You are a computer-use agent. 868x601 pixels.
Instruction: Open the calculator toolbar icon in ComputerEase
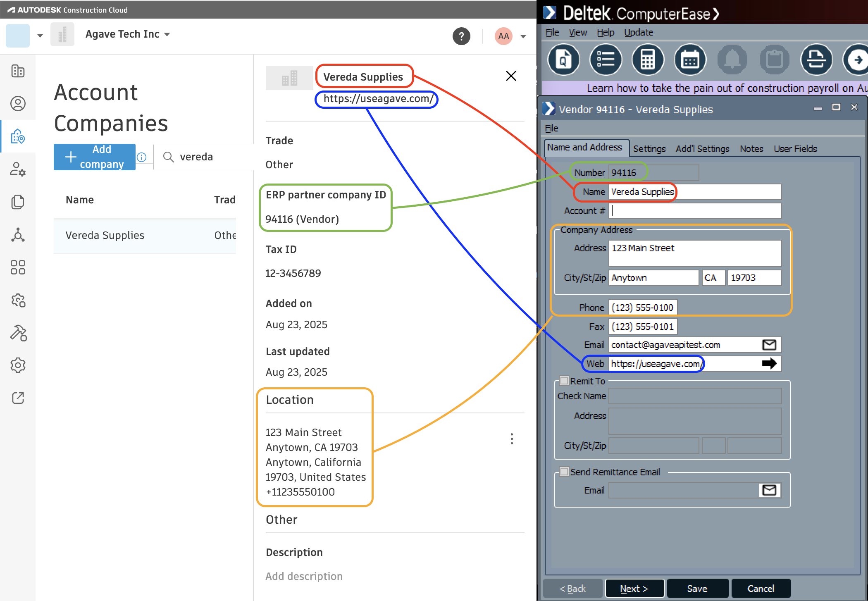pos(648,60)
